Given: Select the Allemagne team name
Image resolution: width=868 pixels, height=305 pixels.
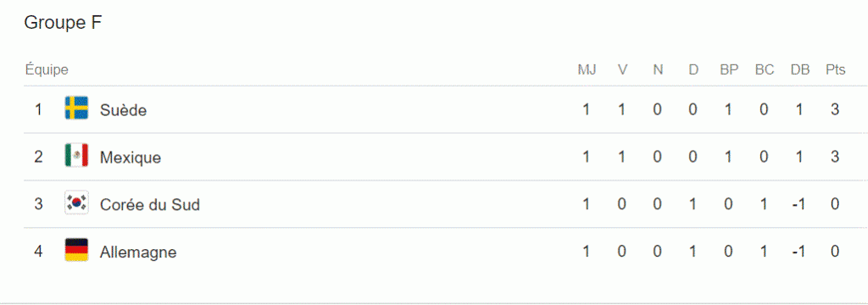Looking at the screenshot, I should pyautogui.click(x=138, y=252).
